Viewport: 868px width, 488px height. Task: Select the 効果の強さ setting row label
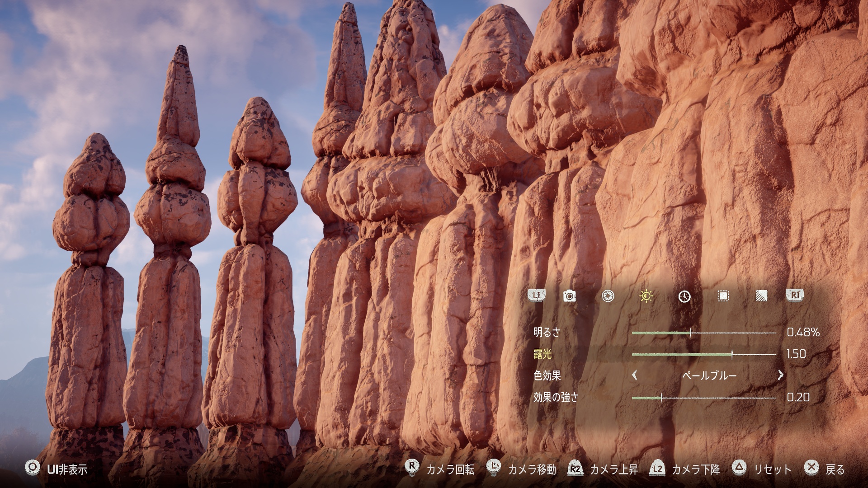[x=556, y=397]
